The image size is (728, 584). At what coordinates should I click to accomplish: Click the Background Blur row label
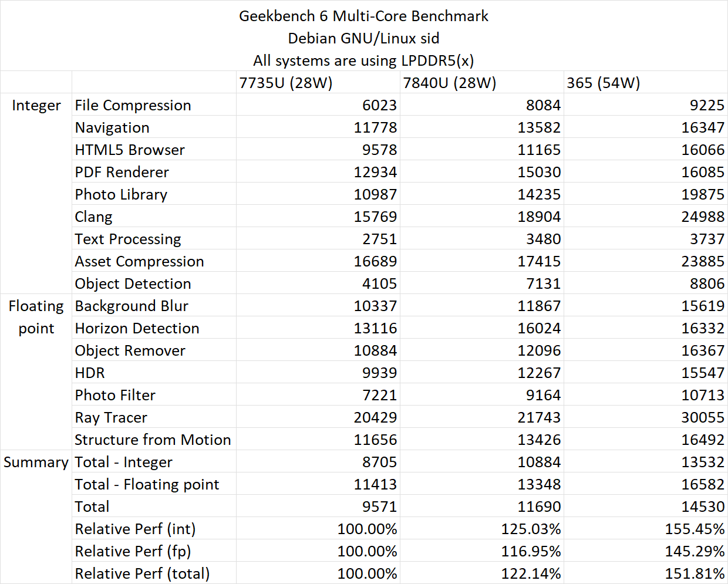pyautogui.click(x=132, y=306)
